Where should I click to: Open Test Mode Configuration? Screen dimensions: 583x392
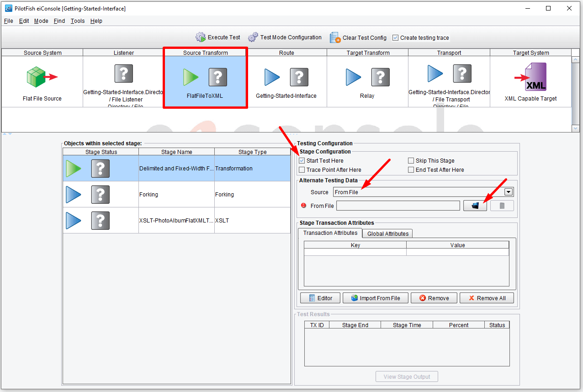pos(285,37)
